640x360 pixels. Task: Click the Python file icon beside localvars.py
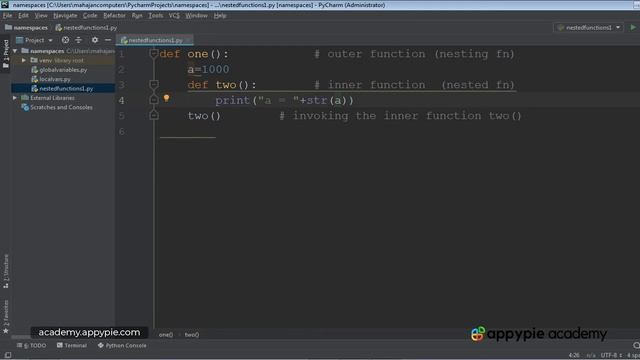click(x=35, y=79)
